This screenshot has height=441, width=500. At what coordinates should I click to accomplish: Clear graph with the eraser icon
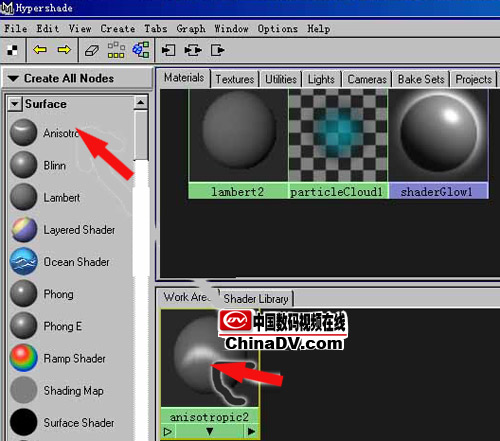click(x=92, y=51)
